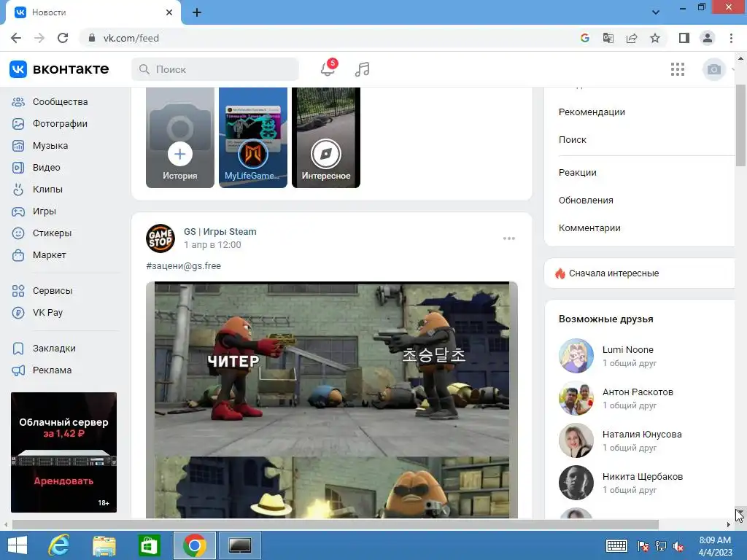
Task: Click the horizontal scrollbar of the page
Action: [x=336, y=524]
